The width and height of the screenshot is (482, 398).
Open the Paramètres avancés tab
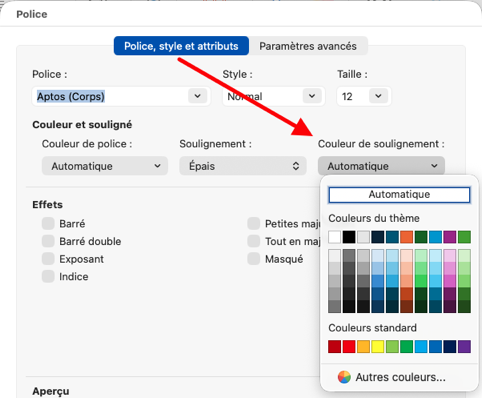[308, 46]
